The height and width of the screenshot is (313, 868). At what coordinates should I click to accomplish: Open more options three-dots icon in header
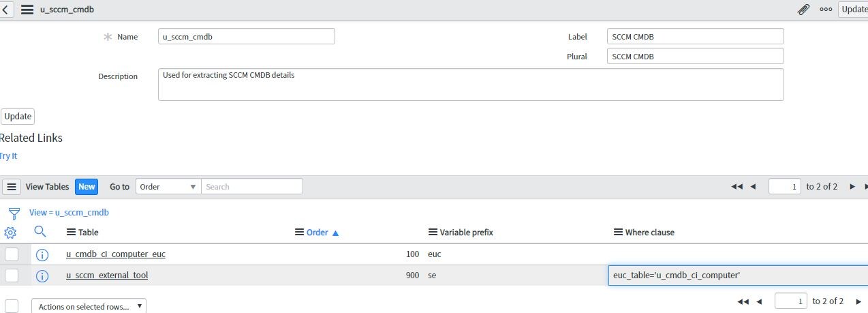826,10
